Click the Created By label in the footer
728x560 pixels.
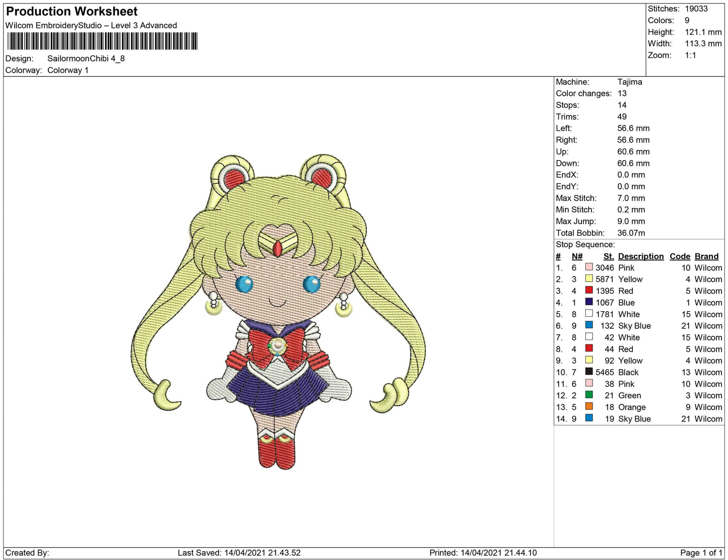tap(27, 552)
